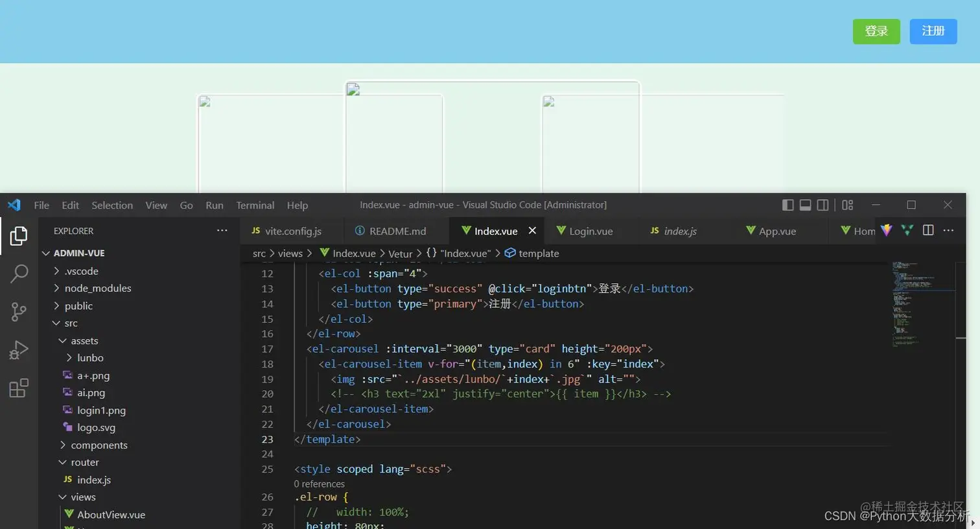
Task: Switch to the vite.config.js tab
Action: (292, 231)
